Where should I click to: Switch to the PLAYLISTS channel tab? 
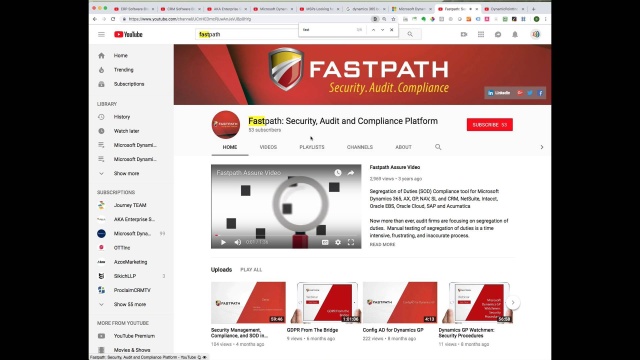tap(312, 147)
